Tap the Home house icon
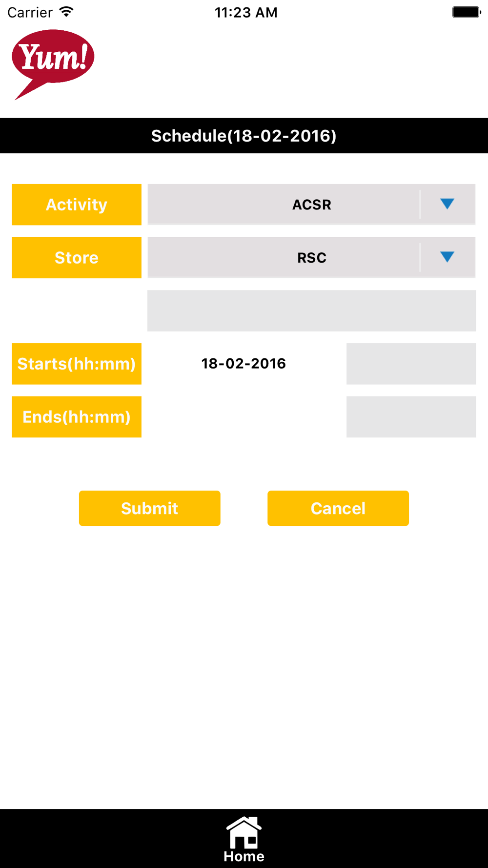 [x=244, y=832]
